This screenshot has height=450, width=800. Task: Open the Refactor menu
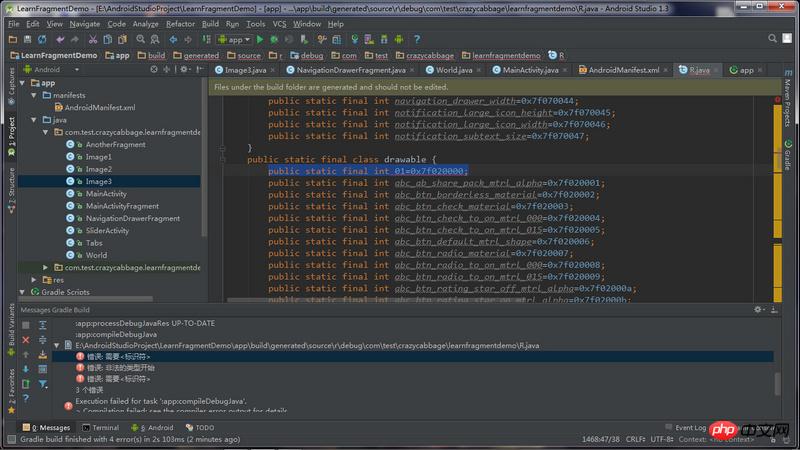click(x=180, y=23)
